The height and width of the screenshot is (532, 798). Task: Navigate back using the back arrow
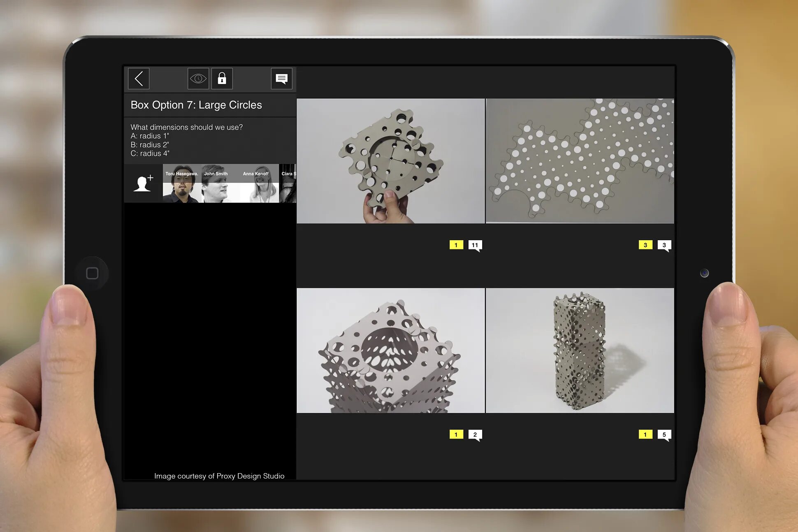[138, 78]
